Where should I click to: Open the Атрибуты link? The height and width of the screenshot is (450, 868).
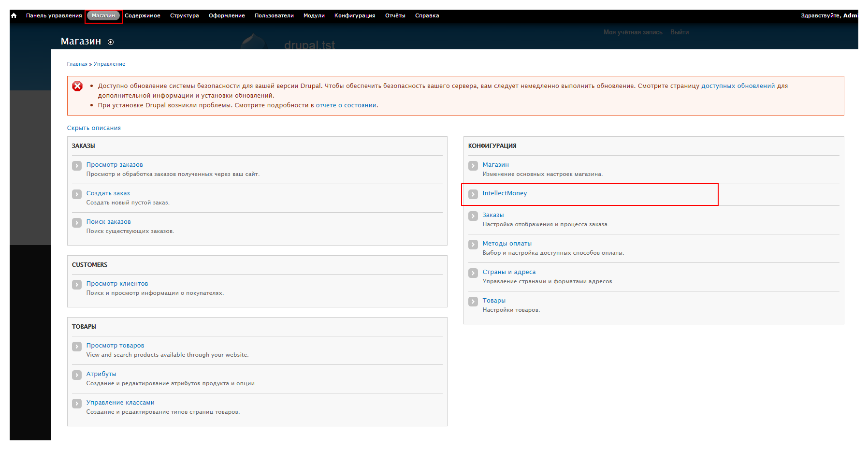[101, 374]
